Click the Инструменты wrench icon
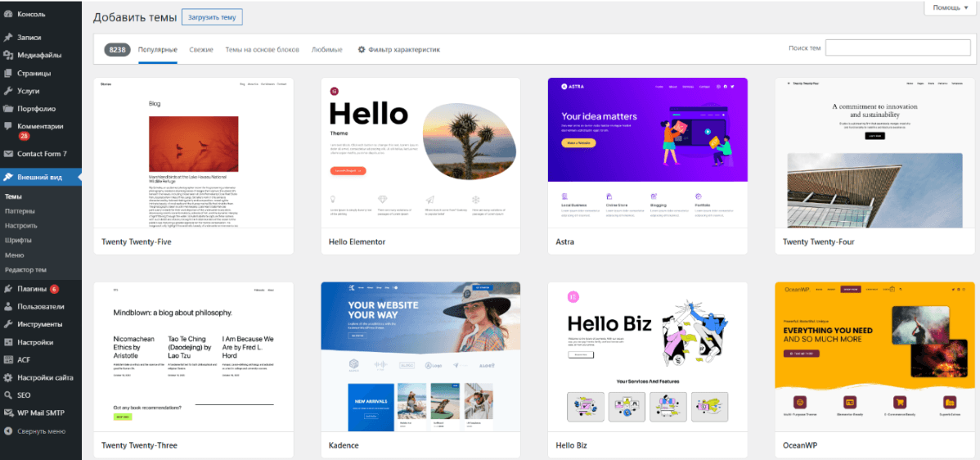980x460 pixels. [8, 324]
